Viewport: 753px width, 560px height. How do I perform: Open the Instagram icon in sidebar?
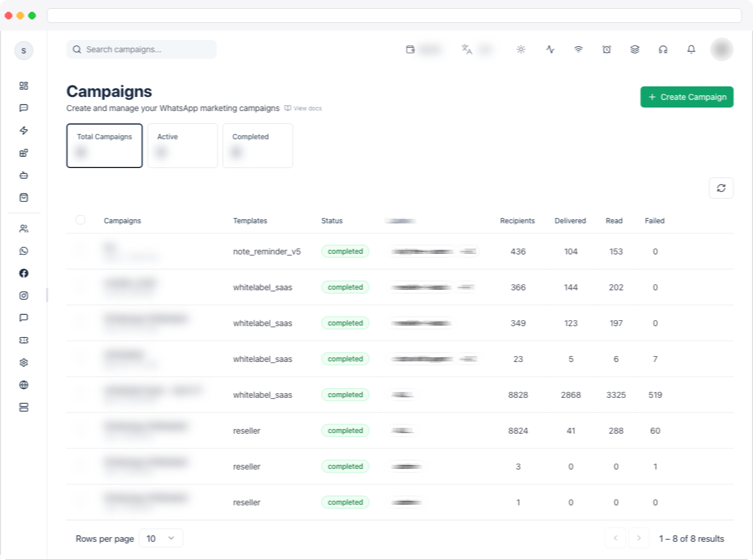23,296
